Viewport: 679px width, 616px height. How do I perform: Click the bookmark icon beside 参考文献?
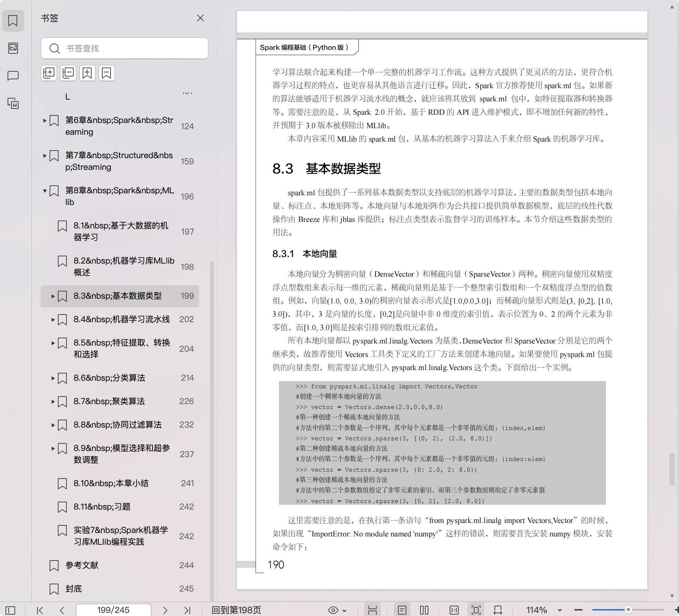click(54, 566)
